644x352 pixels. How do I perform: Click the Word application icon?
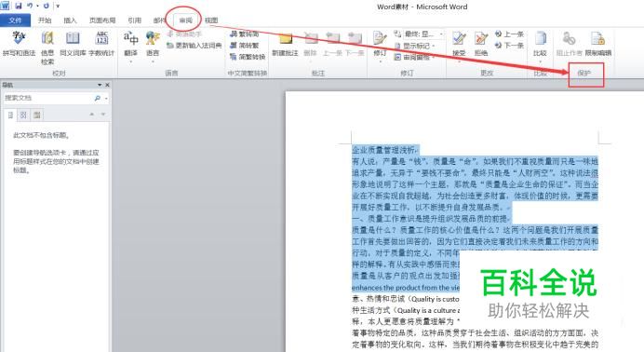tap(5, 6)
